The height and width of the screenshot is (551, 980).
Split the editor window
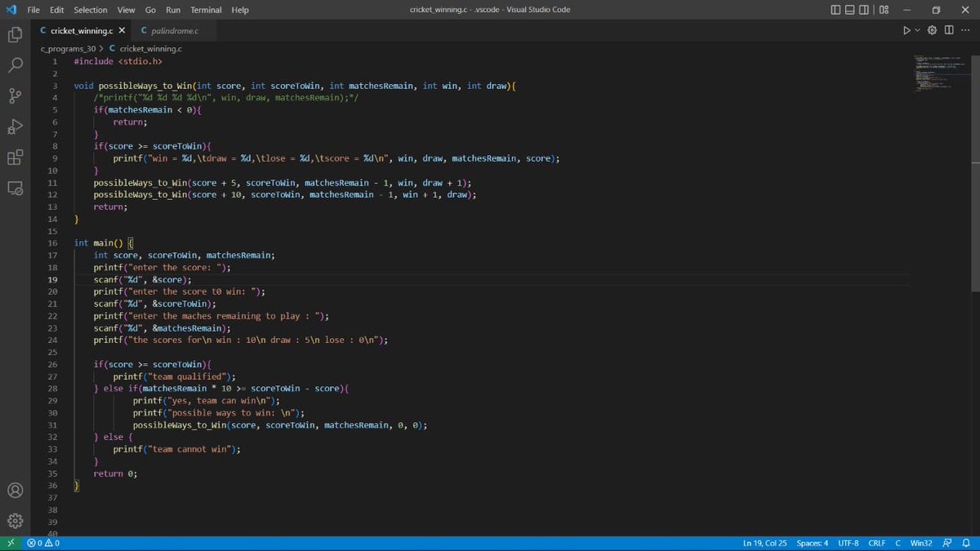coord(948,29)
